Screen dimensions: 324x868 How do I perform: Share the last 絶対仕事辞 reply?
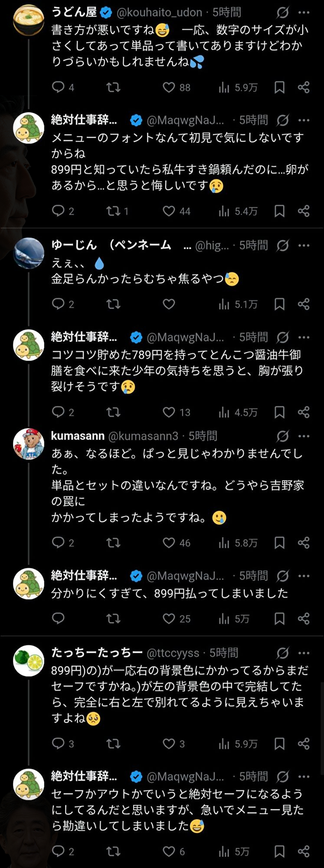click(x=304, y=851)
